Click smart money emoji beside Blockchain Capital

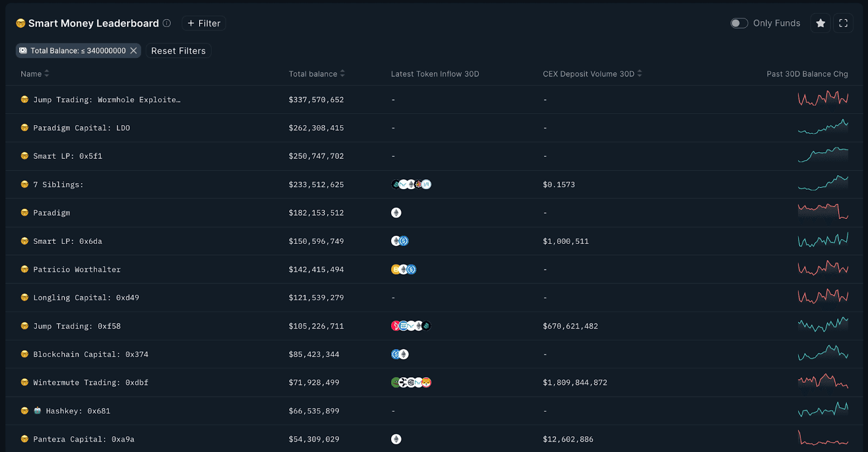(24, 354)
